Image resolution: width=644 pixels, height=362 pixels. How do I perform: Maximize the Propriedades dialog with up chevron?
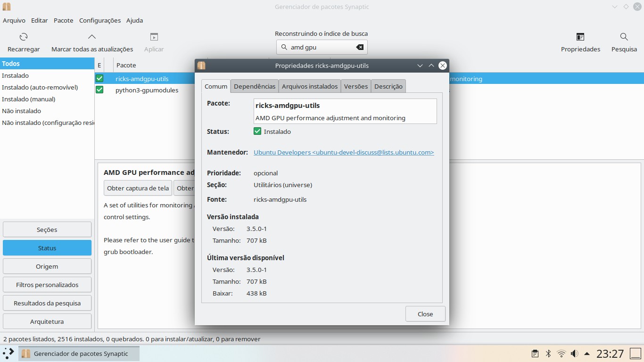click(431, 66)
